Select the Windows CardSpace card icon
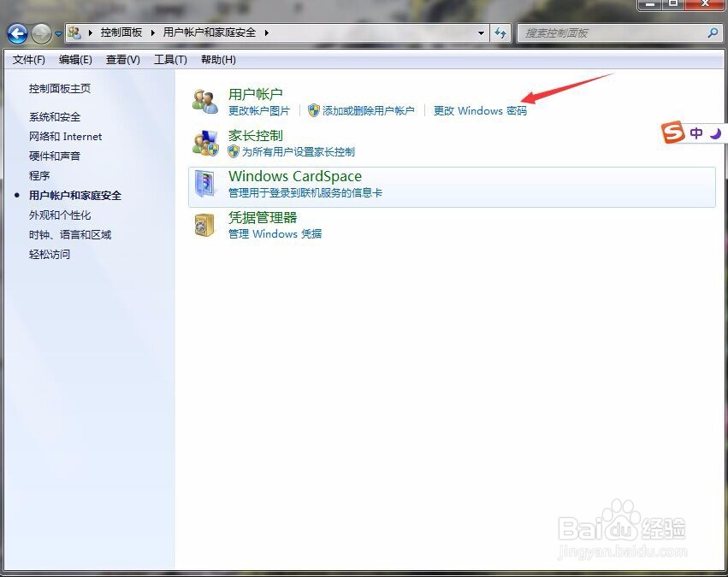The height and width of the screenshot is (577, 728). coord(204,182)
